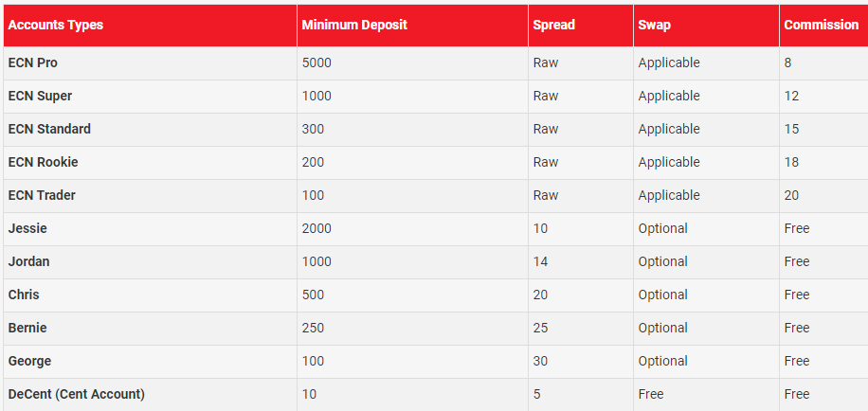Screen dimensions: 868x411
Task: Click the commission value 20 cell
Action: pos(823,196)
